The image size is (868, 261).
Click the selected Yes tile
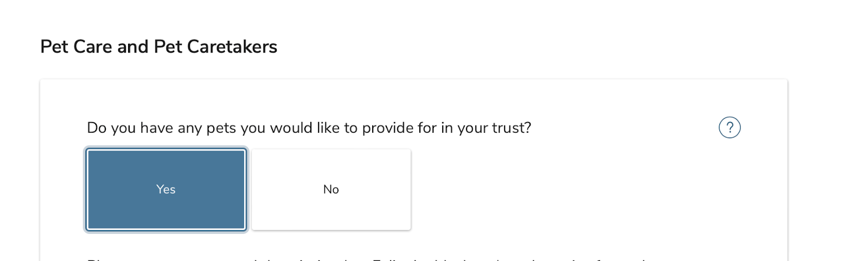165,190
